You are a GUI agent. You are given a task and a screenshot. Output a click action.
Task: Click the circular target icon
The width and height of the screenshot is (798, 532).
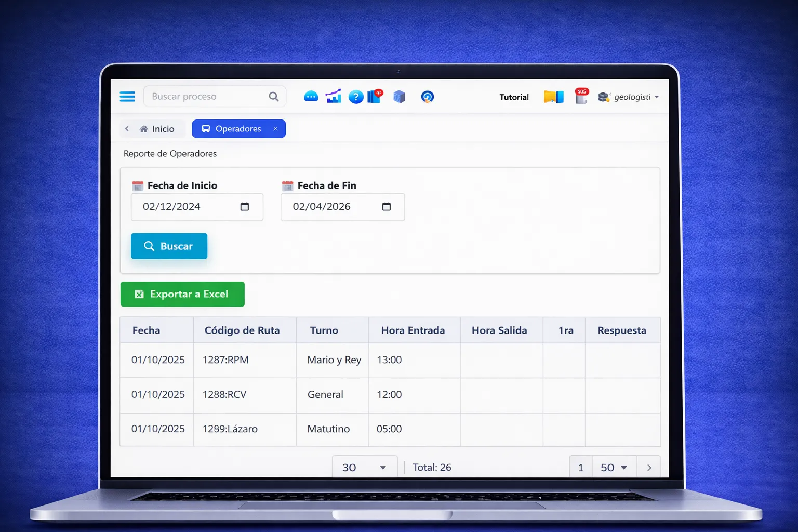point(427,97)
